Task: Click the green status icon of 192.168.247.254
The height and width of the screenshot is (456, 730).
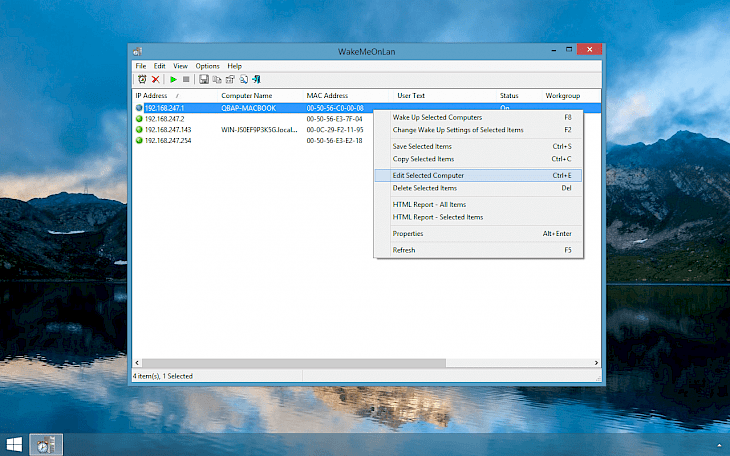Action: click(x=139, y=140)
